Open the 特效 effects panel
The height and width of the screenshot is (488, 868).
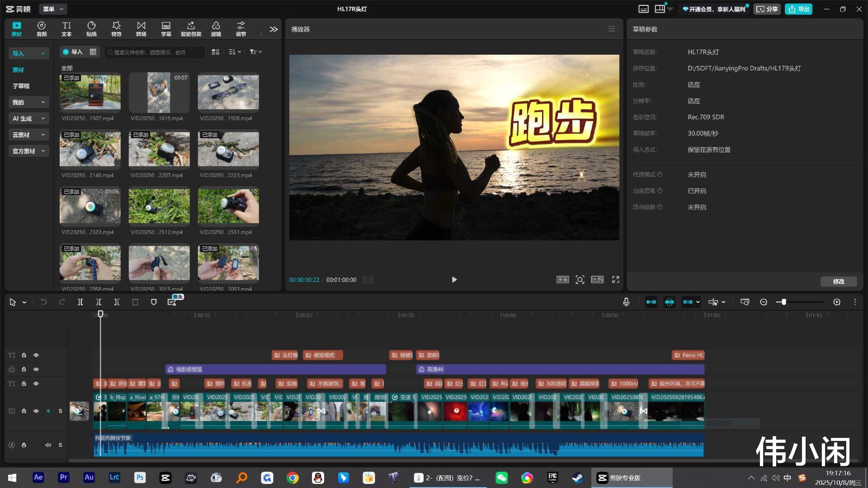(x=116, y=29)
